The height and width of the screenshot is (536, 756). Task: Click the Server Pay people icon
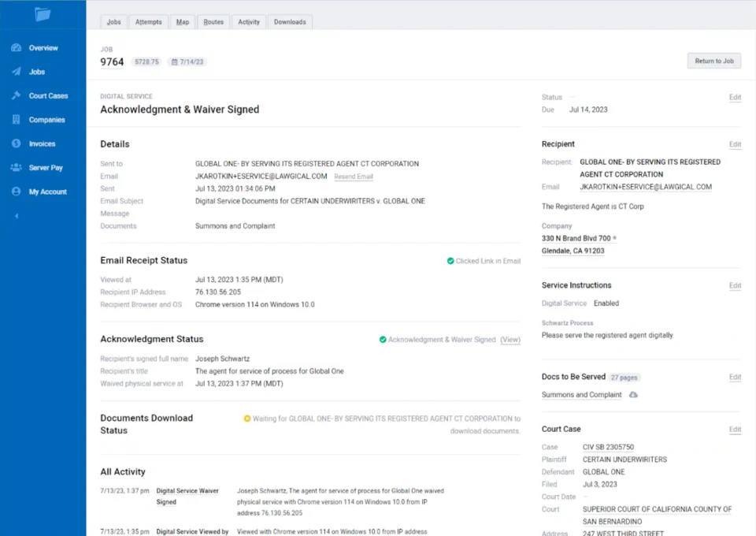[x=16, y=168]
